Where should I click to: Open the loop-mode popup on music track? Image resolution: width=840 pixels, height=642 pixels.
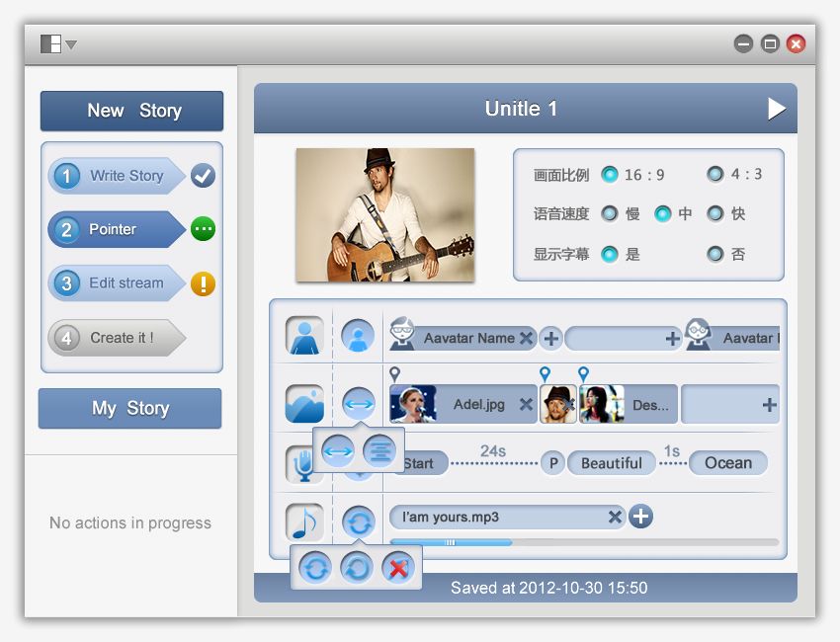pos(358,522)
